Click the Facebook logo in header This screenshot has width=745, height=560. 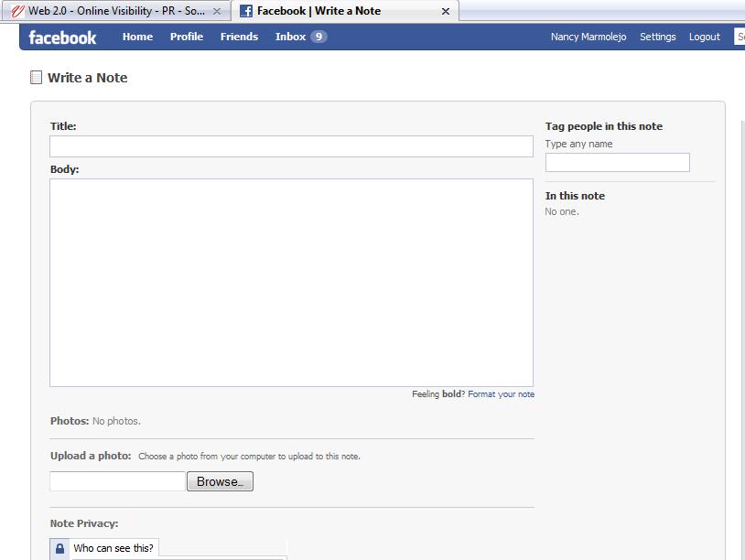pyautogui.click(x=62, y=37)
